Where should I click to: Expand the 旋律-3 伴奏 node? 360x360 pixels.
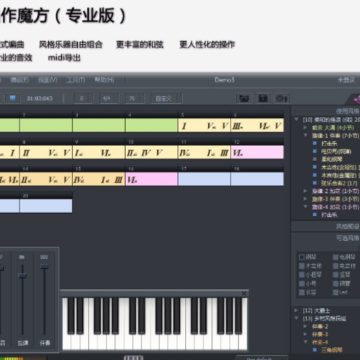pyautogui.click(x=305, y=199)
